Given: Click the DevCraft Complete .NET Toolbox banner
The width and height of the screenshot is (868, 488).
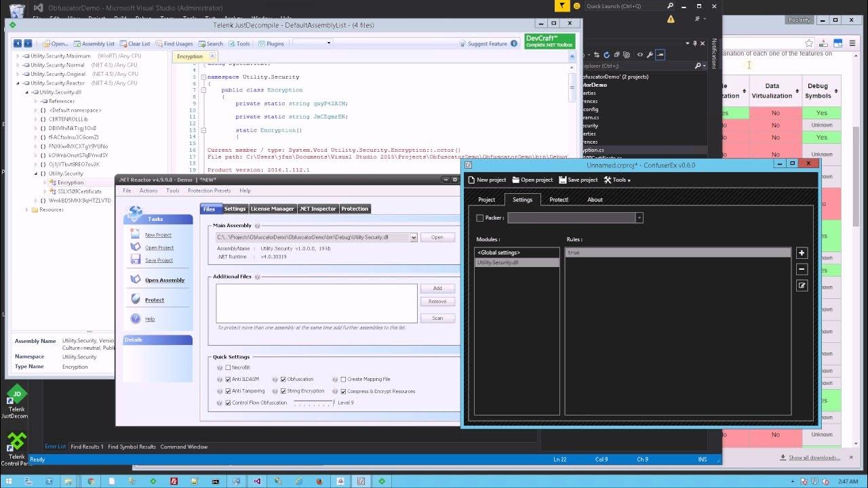Looking at the screenshot, I should tap(550, 41).
